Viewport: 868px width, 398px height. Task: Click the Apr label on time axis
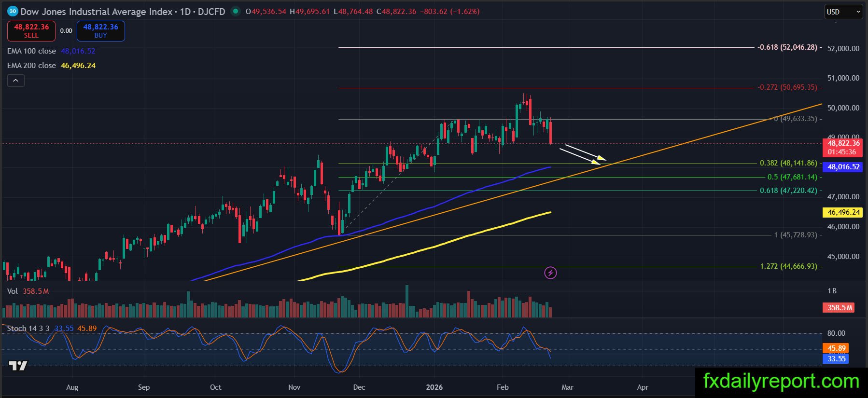(x=643, y=387)
